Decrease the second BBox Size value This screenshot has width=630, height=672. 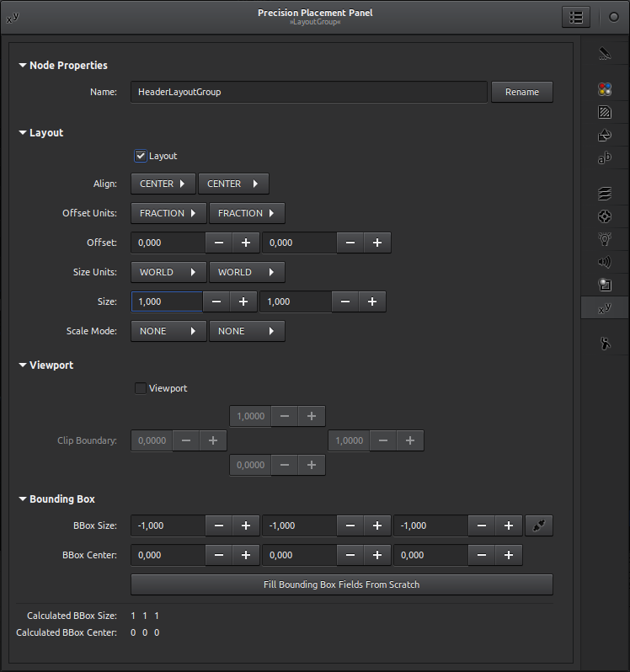point(350,525)
